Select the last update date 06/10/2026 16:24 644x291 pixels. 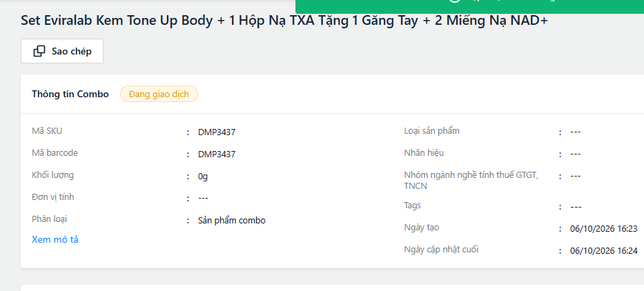point(604,251)
